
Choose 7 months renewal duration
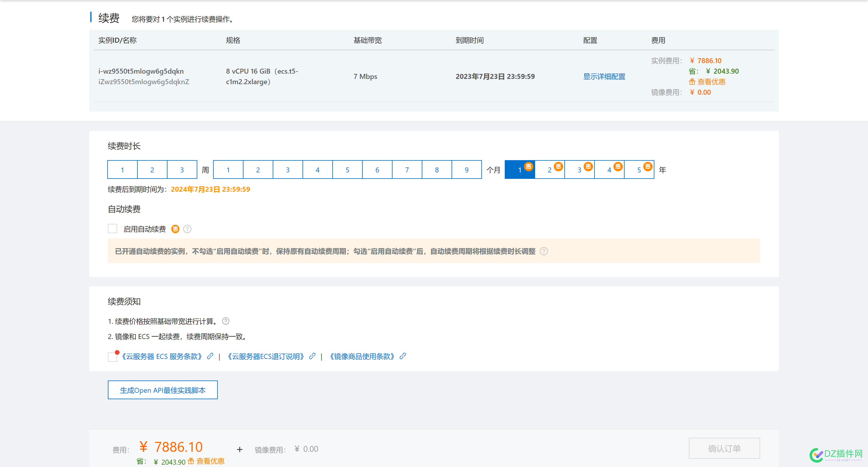tap(407, 169)
